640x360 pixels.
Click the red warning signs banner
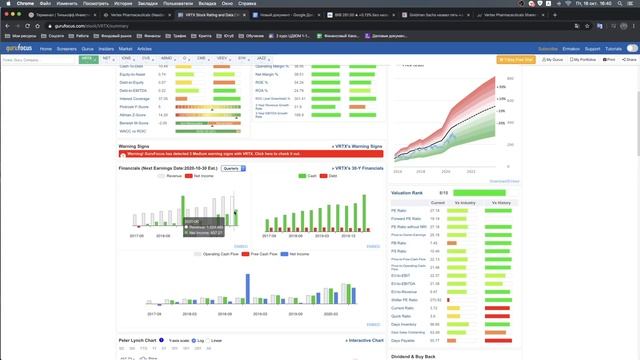pos(251,154)
